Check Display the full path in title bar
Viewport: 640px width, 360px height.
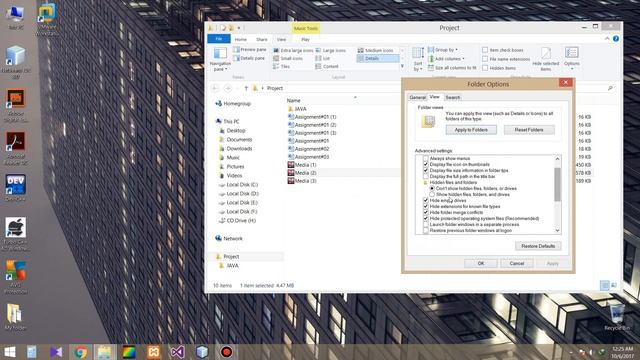[x=426, y=176]
